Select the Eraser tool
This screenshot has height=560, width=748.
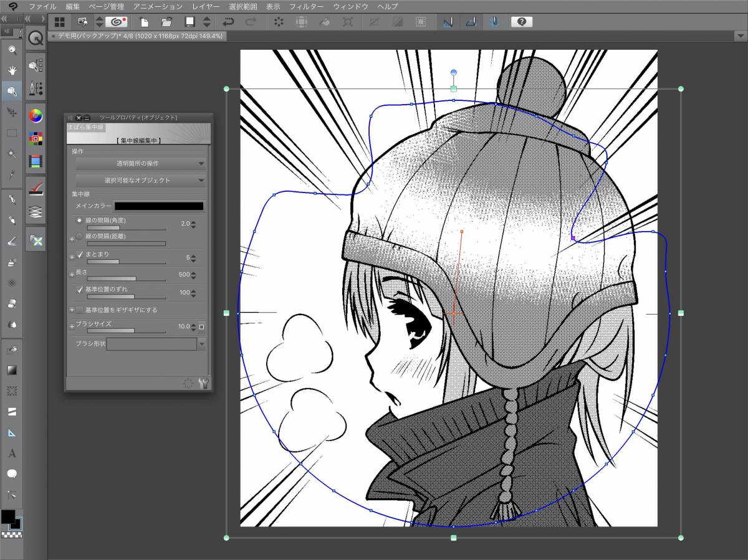pos(11,303)
